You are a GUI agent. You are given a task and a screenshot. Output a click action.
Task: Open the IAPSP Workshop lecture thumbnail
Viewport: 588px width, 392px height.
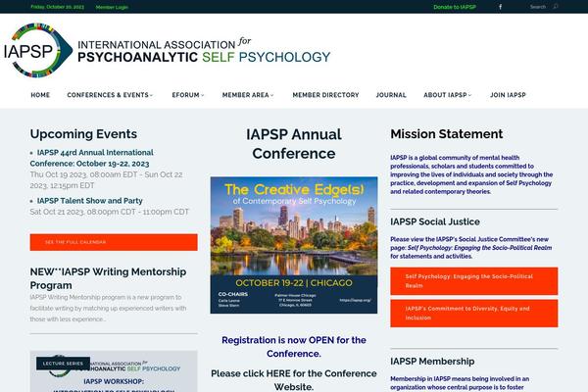[x=114, y=371]
